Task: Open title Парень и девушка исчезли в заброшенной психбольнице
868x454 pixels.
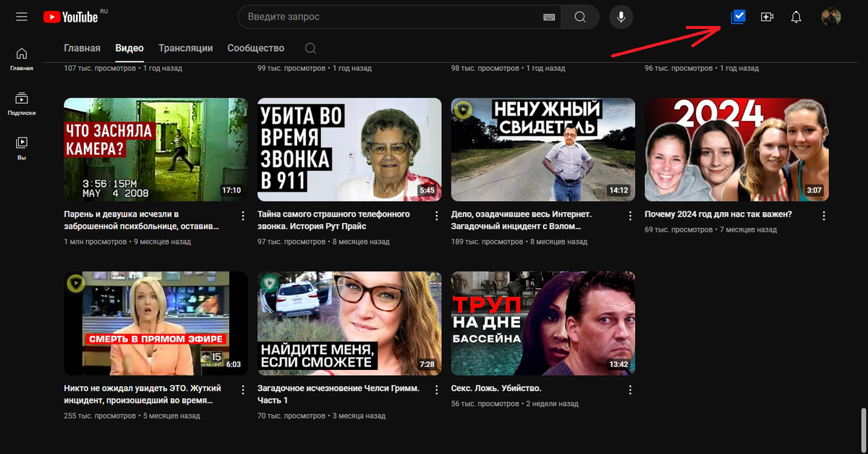Action: click(142, 220)
